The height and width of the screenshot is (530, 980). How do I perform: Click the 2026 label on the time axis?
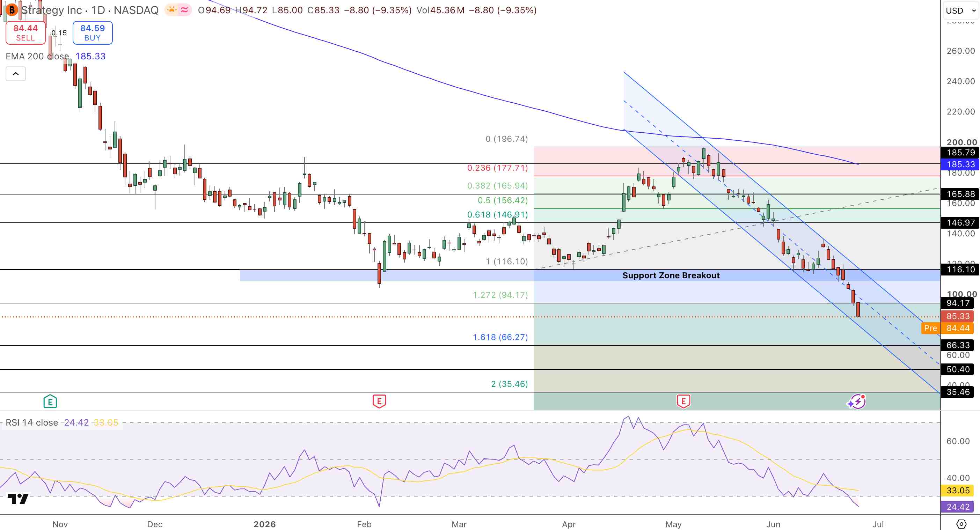[265, 524]
